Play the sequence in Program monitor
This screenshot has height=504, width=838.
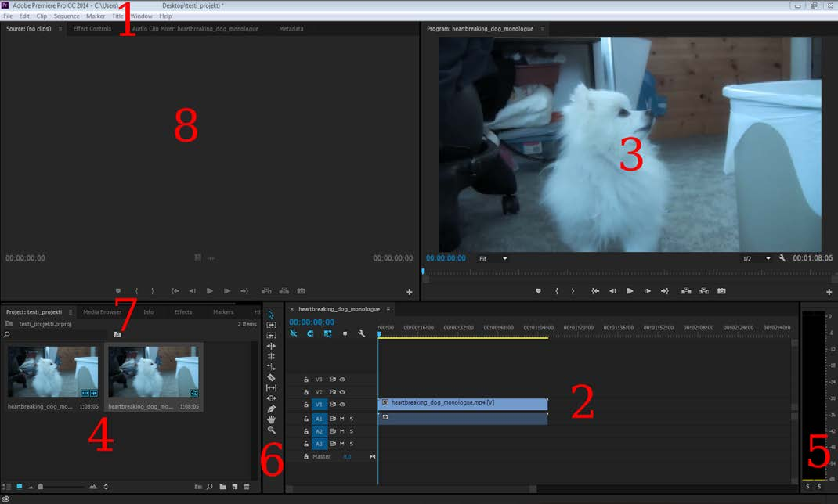pyautogui.click(x=630, y=291)
